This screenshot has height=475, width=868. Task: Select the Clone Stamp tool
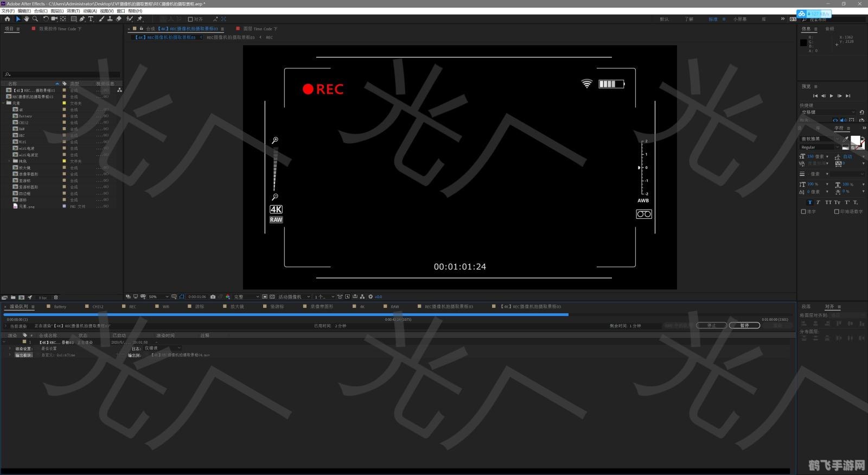click(x=110, y=19)
